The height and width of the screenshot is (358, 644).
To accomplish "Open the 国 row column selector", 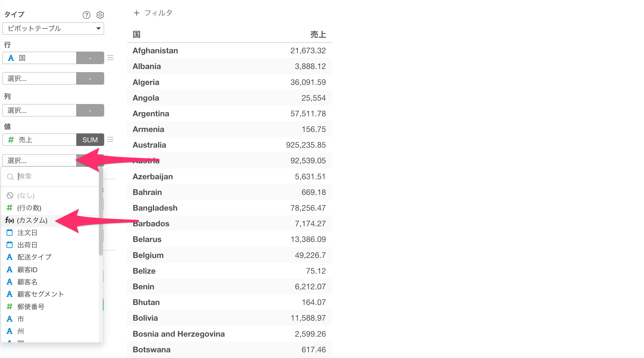I will (40, 58).
